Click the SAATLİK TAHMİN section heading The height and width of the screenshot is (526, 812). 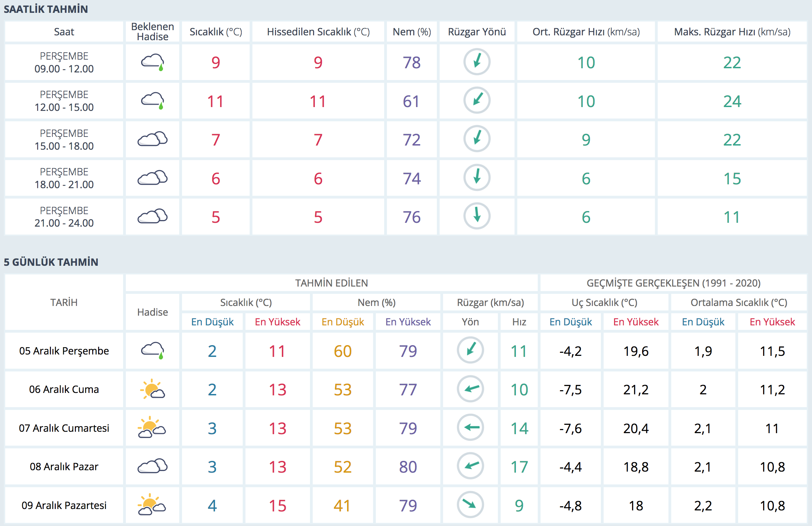pos(46,9)
